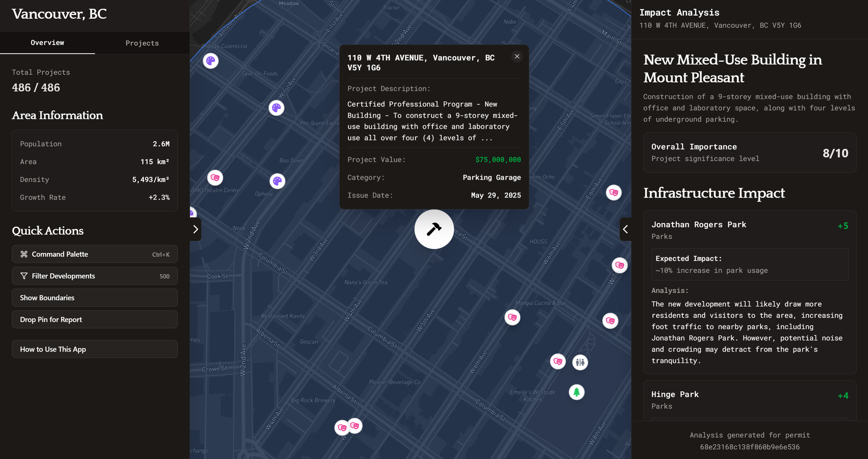Click the green tree park marker
This screenshot has height=459, width=868.
pyautogui.click(x=576, y=392)
